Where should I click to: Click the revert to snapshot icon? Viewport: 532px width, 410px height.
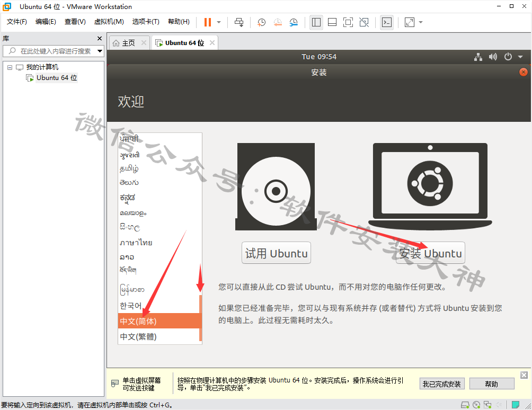coord(278,22)
